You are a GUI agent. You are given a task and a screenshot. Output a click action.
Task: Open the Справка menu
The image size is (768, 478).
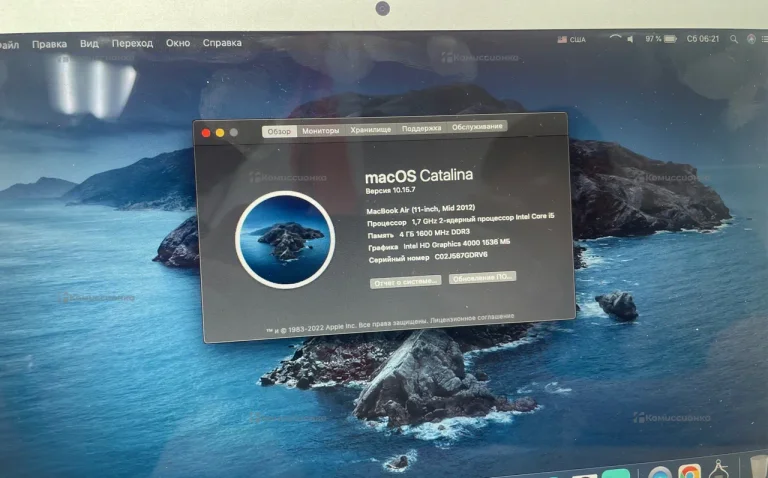222,43
